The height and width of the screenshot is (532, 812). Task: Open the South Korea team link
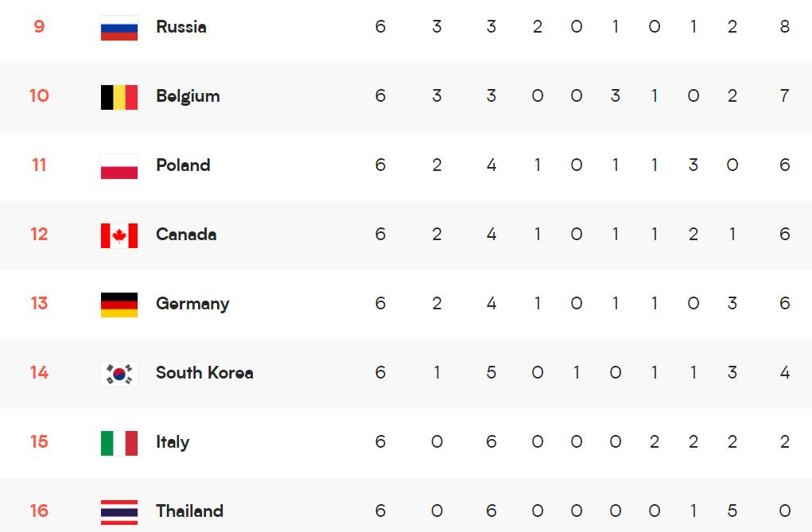click(x=204, y=373)
